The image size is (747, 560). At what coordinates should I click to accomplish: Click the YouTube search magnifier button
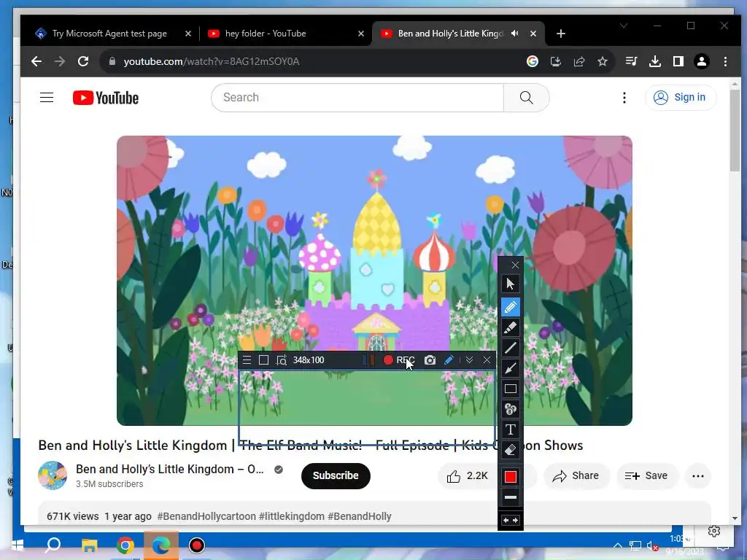527,98
